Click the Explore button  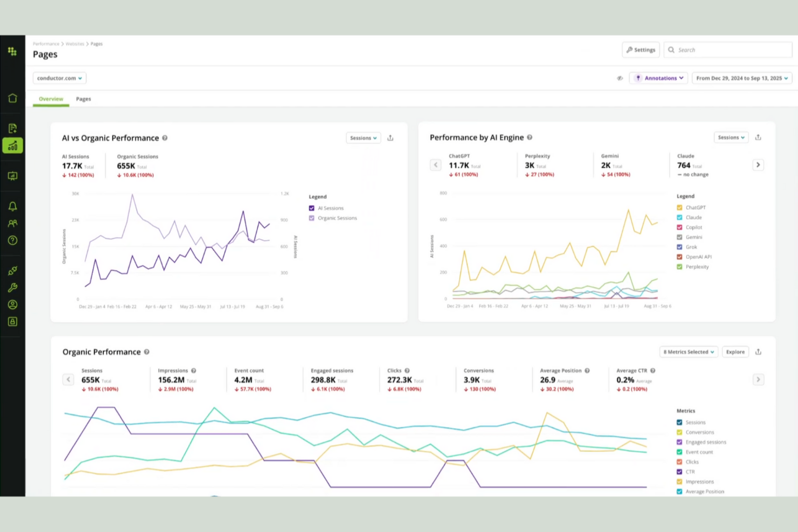click(x=735, y=351)
